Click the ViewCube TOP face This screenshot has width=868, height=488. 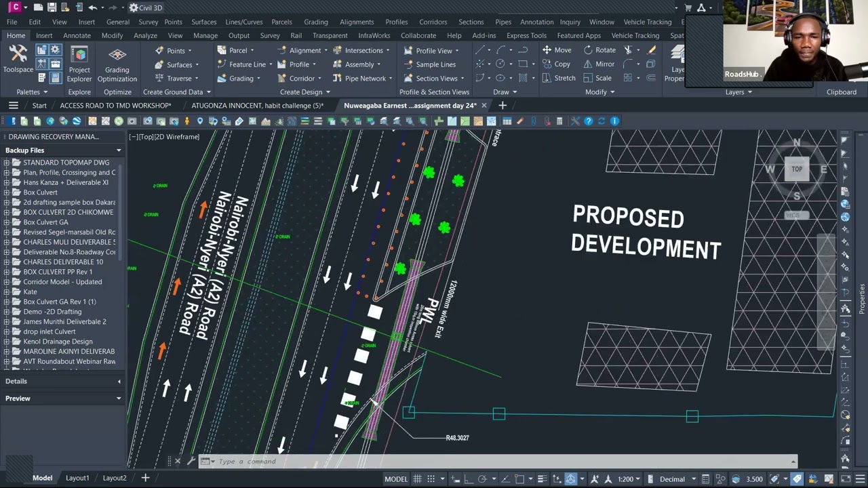coord(797,169)
